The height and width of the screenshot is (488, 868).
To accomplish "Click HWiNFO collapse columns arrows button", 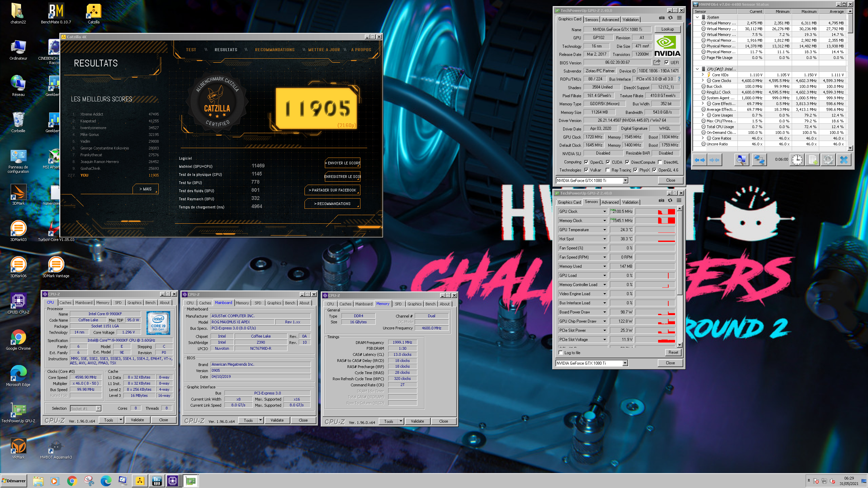I will [714, 160].
